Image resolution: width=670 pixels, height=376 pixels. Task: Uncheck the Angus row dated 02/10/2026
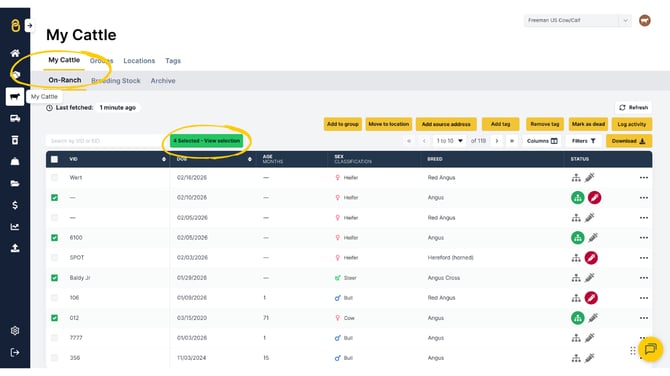[x=54, y=197]
